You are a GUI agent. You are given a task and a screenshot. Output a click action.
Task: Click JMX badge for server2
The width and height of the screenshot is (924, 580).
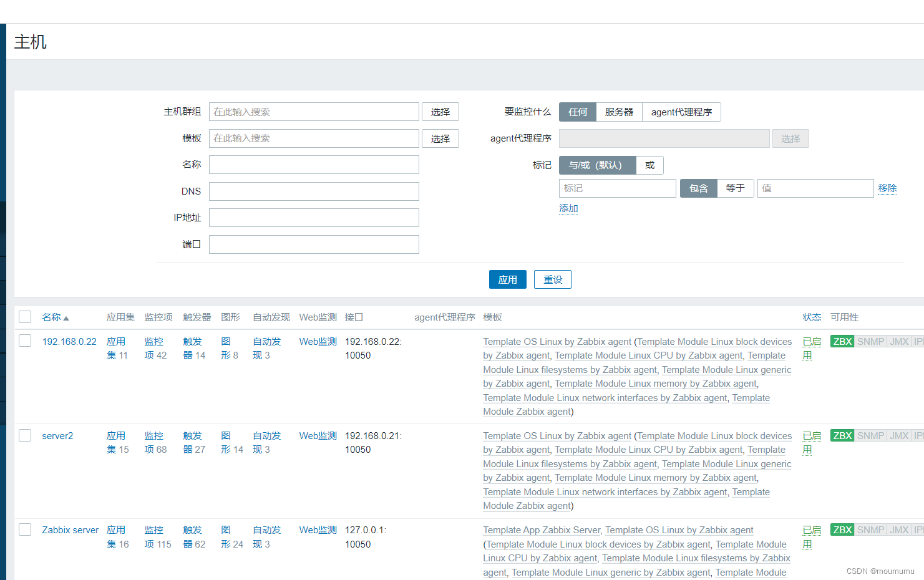click(899, 435)
